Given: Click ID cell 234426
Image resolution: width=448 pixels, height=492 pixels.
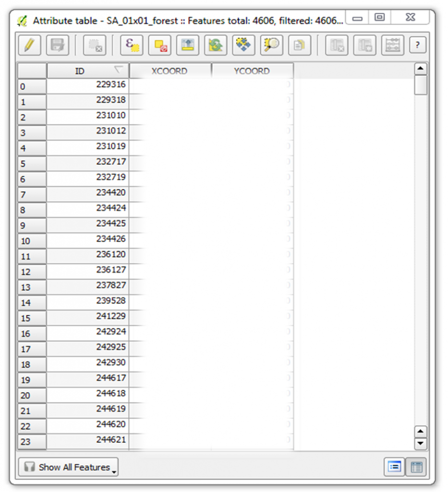Looking at the screenshot, I should coord(88,240).
